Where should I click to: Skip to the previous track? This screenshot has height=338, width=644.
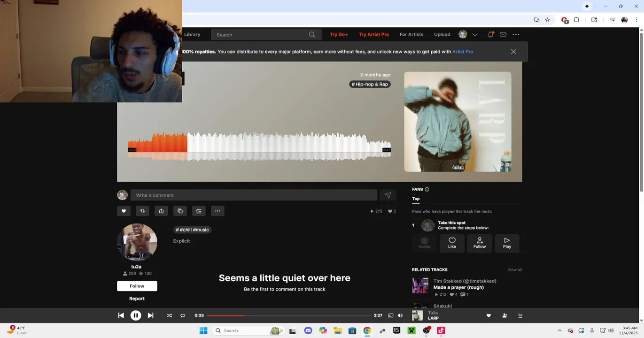coord(121,315)
